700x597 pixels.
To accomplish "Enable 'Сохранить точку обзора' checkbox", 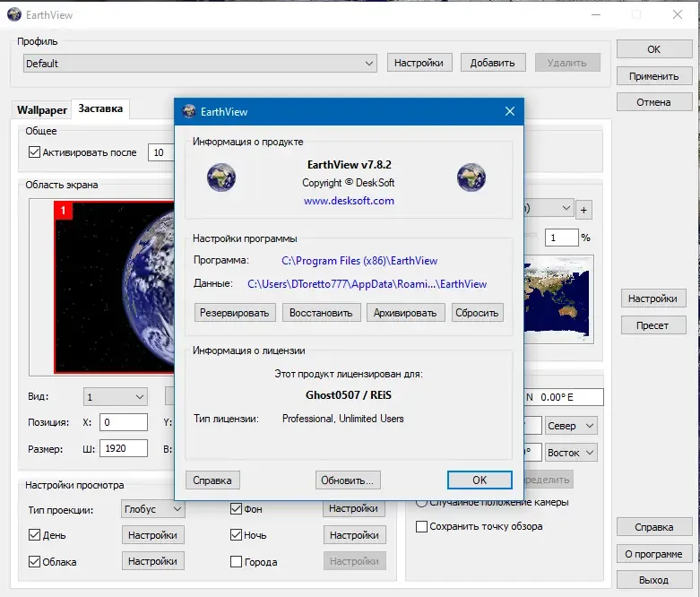I will click(421, 526).
